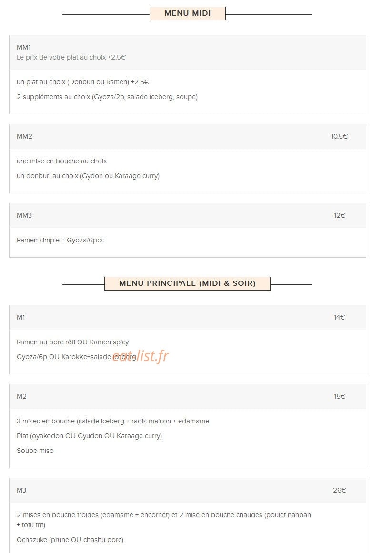Click the 26€ price label
392x553 pixels.
coord(340,490)
